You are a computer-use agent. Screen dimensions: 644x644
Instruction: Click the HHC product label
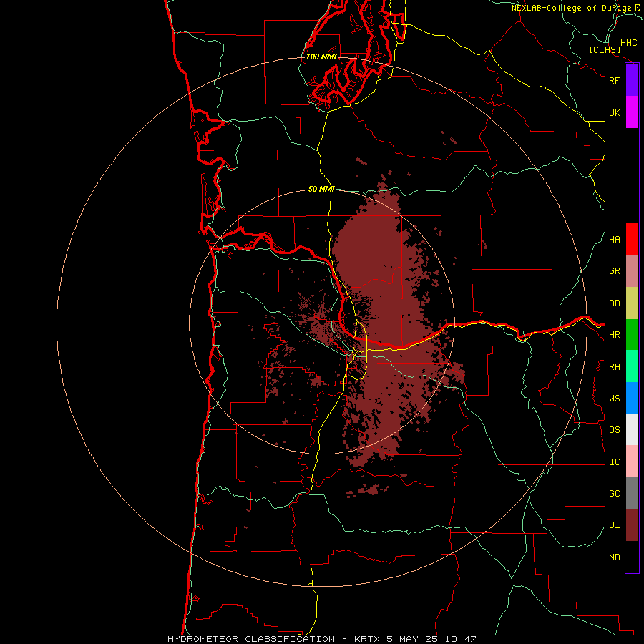point(629,43)
